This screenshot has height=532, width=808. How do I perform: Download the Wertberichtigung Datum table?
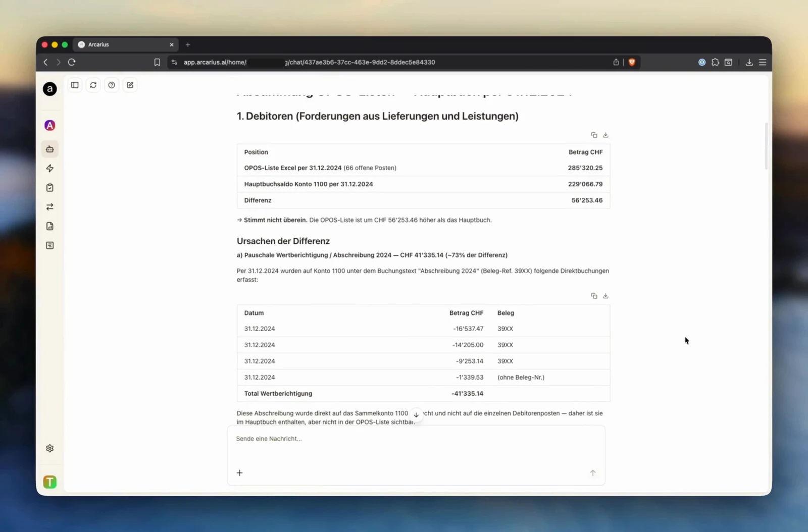[x=605, y=296]
